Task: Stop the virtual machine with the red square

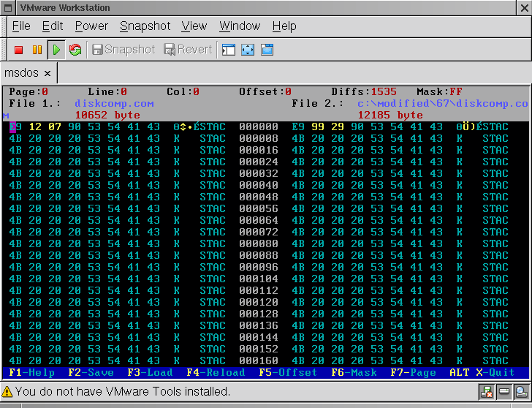Action: (19, 50)
